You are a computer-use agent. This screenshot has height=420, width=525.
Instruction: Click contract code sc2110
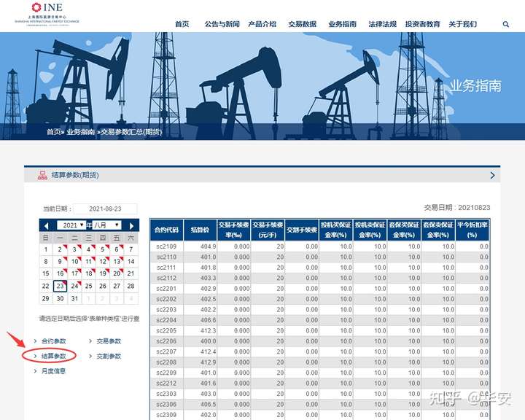pyautogui.click(x=166, y=257)
